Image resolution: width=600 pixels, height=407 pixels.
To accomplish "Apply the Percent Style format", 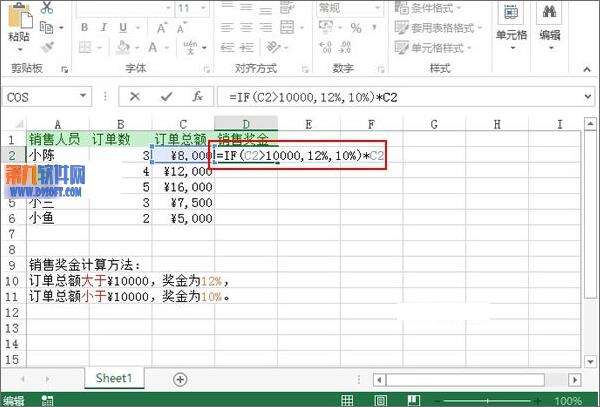I will click(x=356, y=28).
